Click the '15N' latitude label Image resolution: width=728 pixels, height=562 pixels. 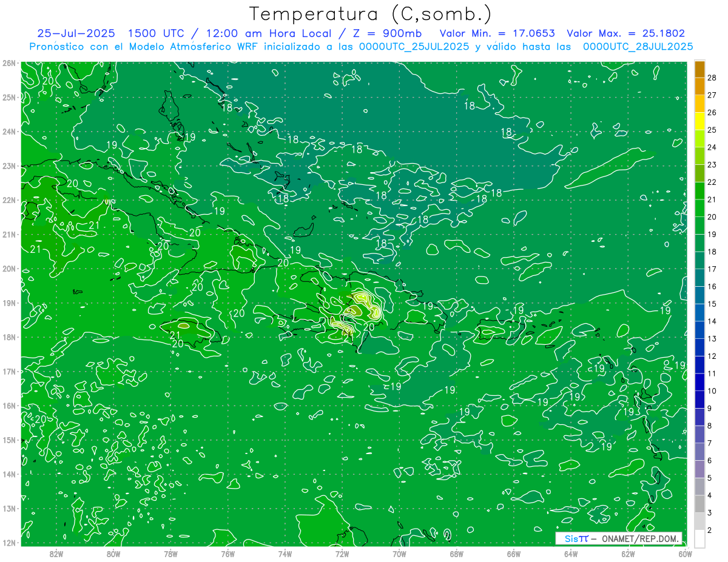click(x=9, y=440)
